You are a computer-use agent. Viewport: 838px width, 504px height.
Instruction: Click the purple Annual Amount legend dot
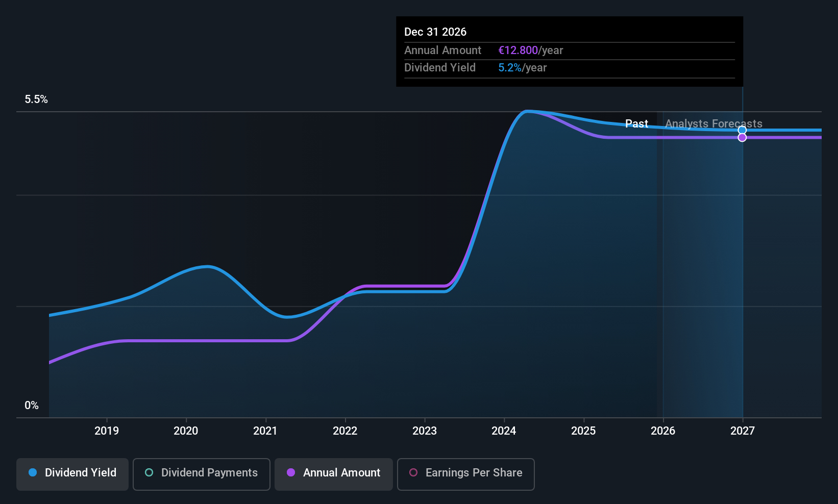click(291, 473)
